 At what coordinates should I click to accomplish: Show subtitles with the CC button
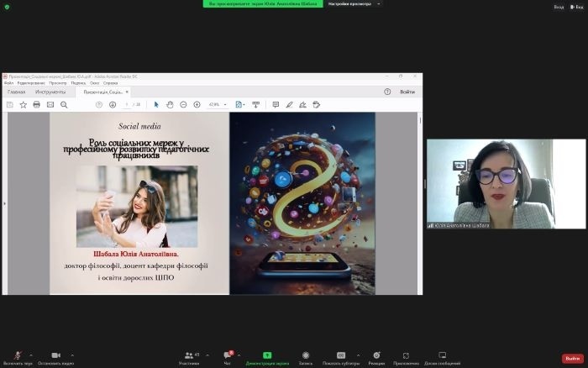tap(341, 356)
